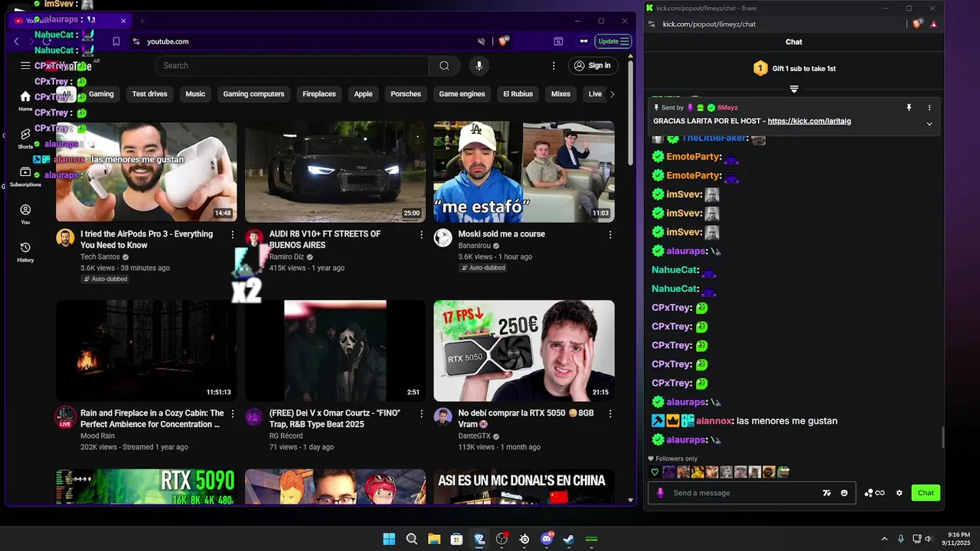Select the Gaming computers category chip
Viewport: 980px width, 551px height.
[253, 94]
